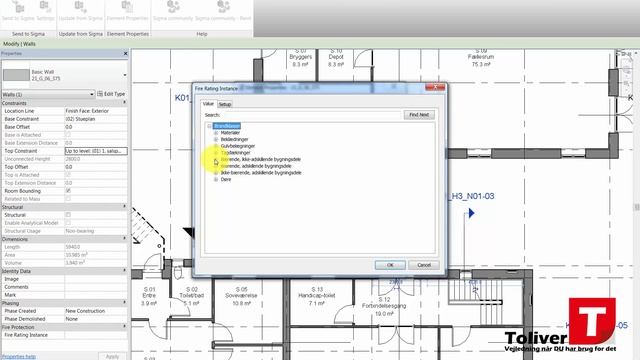Collapse the Identity Data section
Screen dimensions: 640x360
pyautogui.click(x=124, y=271)
